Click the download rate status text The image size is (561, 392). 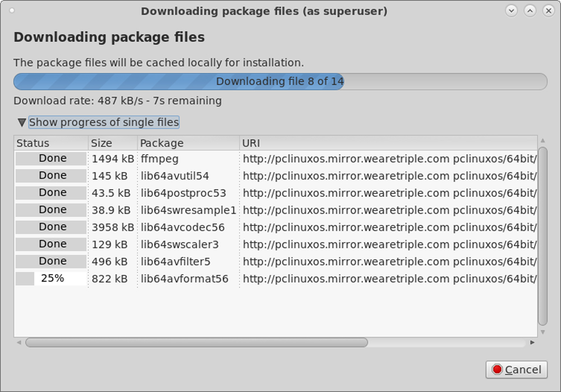(118, 101)
